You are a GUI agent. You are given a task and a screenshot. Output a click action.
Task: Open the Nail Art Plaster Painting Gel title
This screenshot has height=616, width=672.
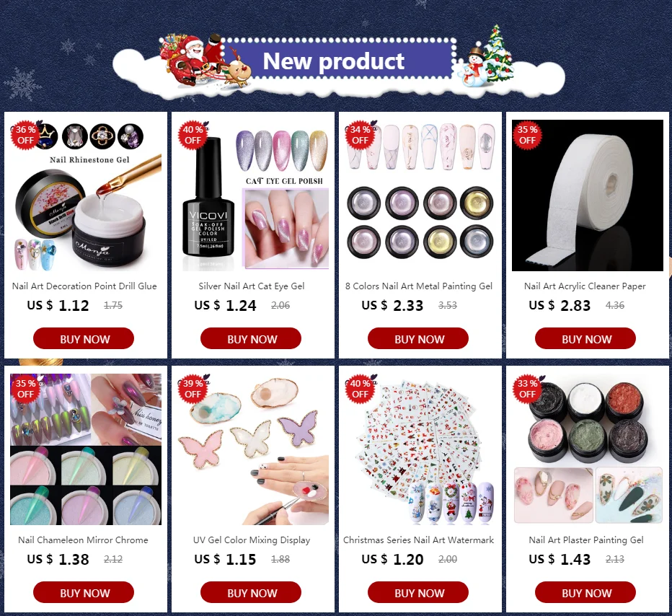pyautogui.click(x=586, y=540)
